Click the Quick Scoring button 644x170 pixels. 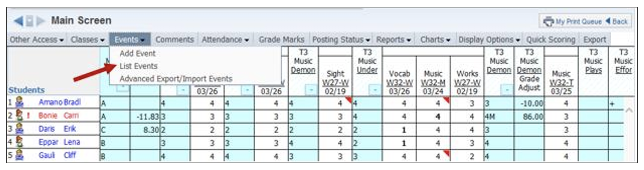click(550, 40)
